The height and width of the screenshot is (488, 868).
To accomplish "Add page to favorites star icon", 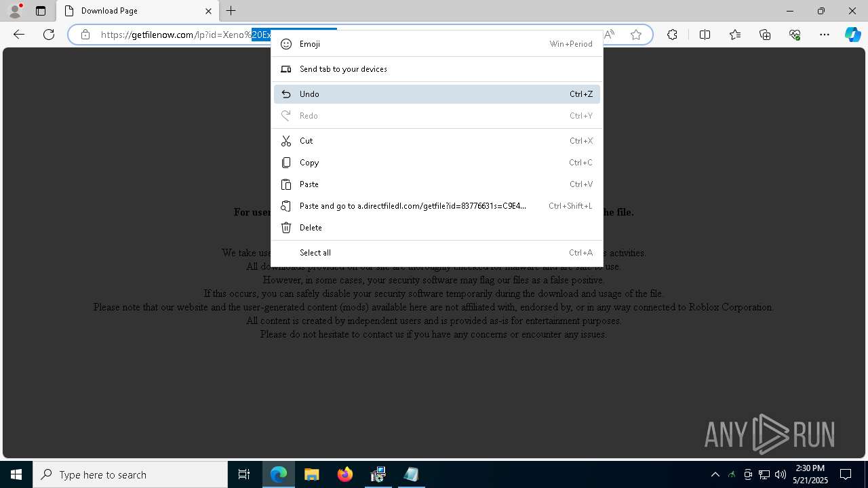I will [x=636, y=35].
